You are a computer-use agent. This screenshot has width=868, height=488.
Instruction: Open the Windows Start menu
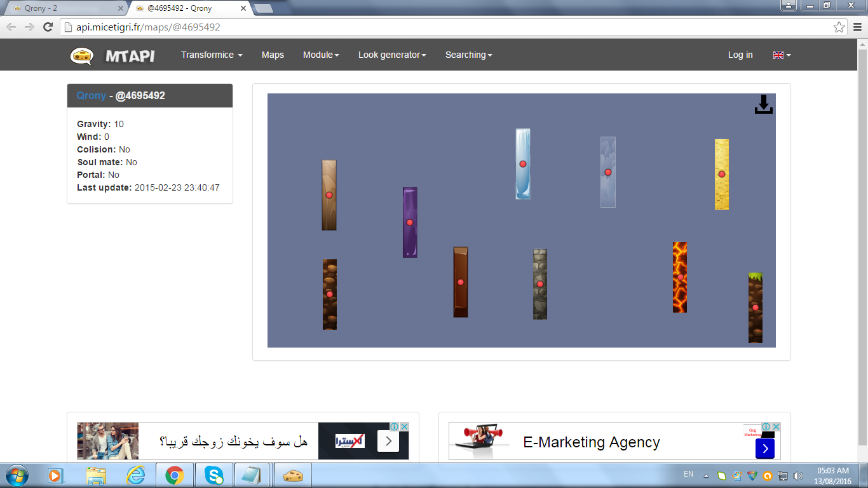(x=17, y=475)
